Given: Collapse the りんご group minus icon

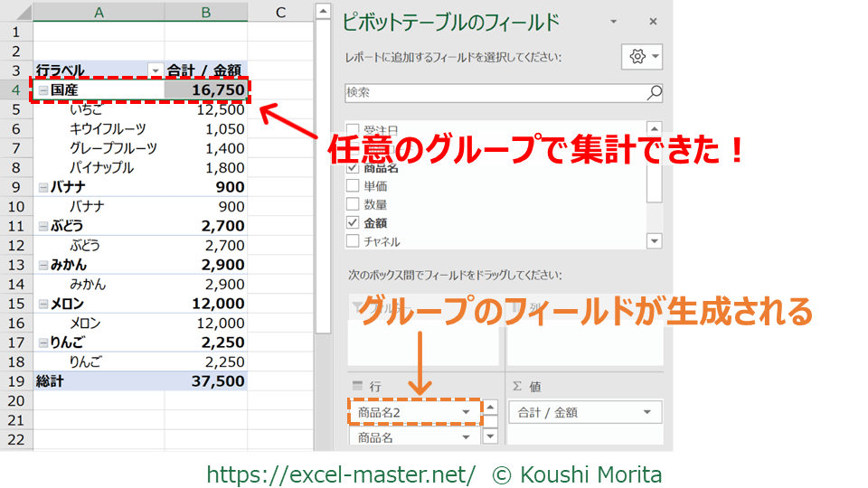Looking at the screenshot, I should pos(42,343).
